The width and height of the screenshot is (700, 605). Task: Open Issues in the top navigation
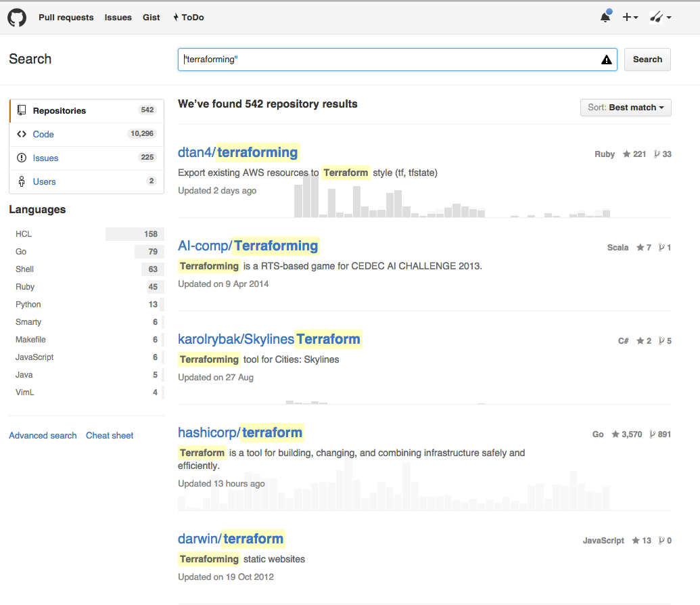(118, 18)
